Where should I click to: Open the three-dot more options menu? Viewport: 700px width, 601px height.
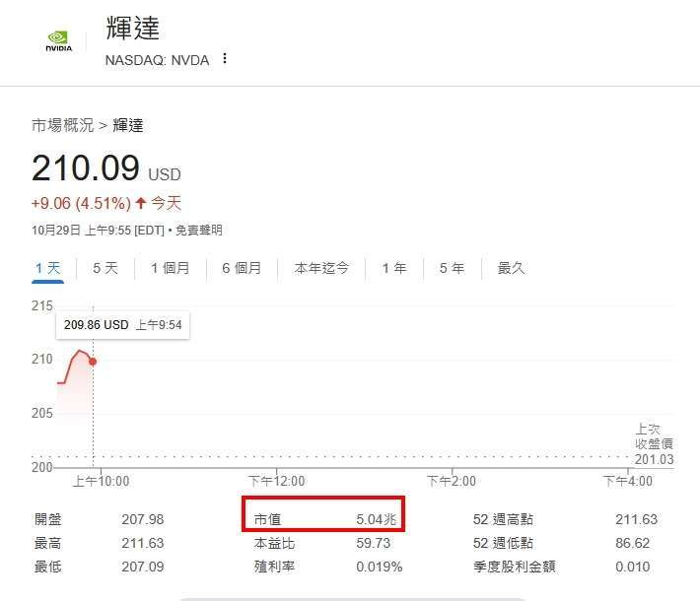[x=225, y=59]
